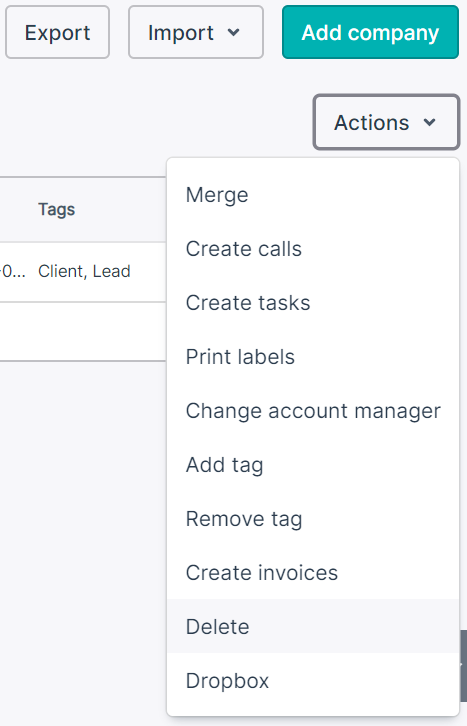Collapse the Actions dropdown
Image resolution: width=467 pixels, height=726 pixels.
(386, 122)
